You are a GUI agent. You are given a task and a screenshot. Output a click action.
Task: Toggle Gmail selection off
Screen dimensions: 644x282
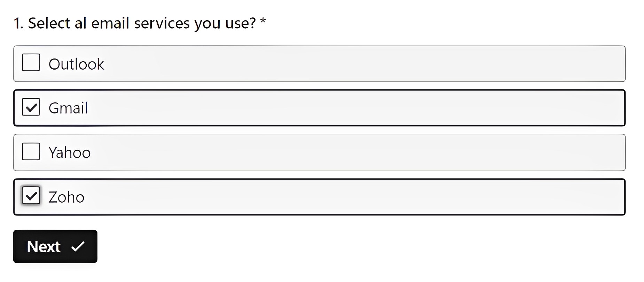(31, 108)
